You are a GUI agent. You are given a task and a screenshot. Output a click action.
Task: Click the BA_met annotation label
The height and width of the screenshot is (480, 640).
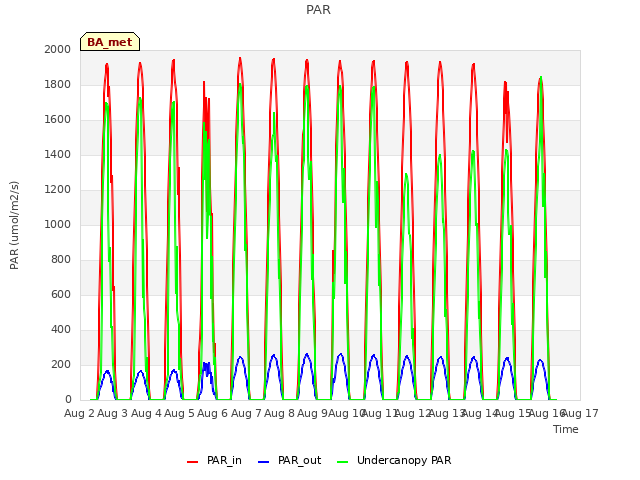110,42
